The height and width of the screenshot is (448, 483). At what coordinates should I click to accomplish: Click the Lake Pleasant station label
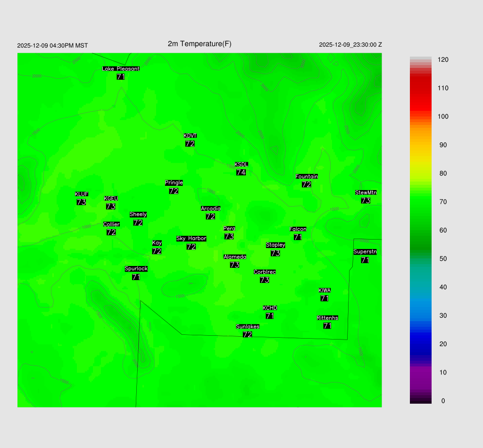click(121, 69)
